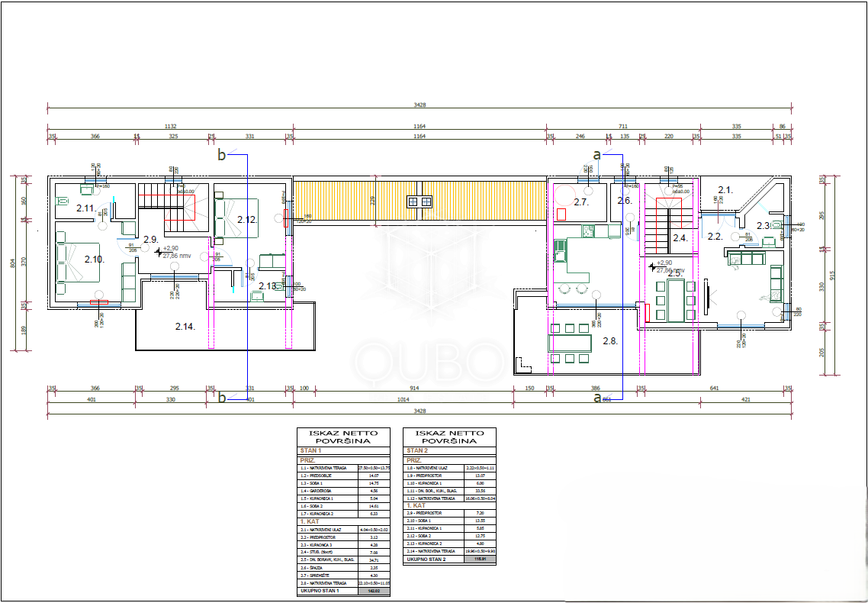Click the sofa in the living room

tap(747, 259)
